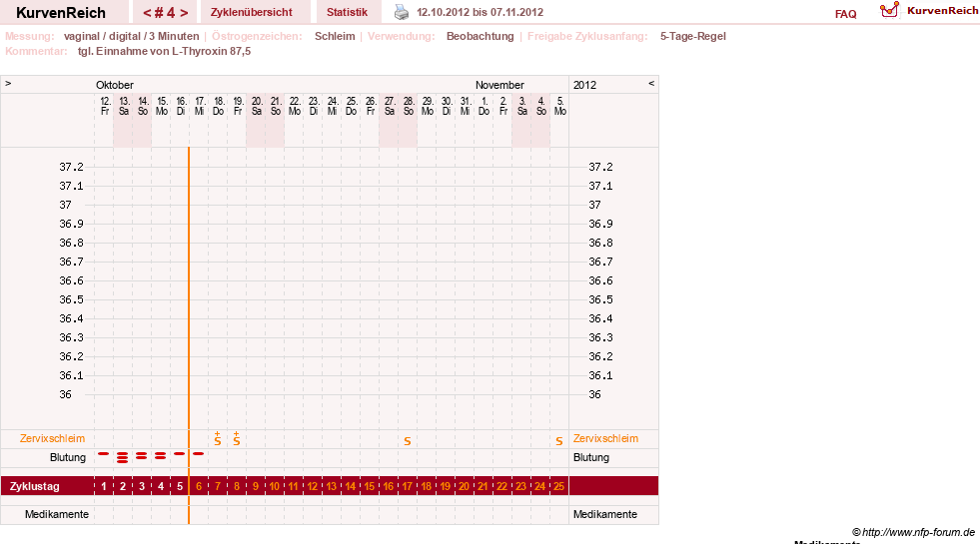Select cycle day 20 in Zyklustag row
Image resolution: width=980 pixels, height=544 pixels.
464,486
